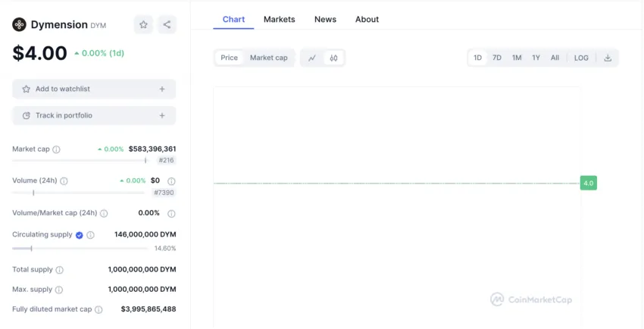The height and width of the screenshot is (329, 644).
Task: Click the star icon in Add to watchlist
Action: pyautogui.click(x=27, y=89)
